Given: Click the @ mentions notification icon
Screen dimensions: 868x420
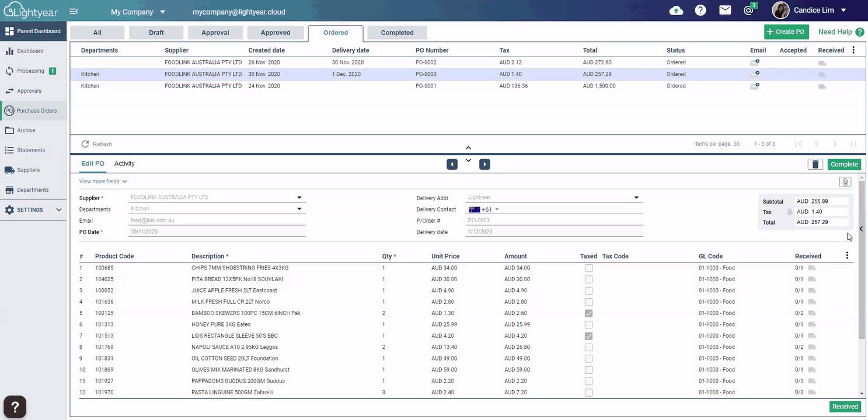Looking at the screenshot, I should point(749,10).
